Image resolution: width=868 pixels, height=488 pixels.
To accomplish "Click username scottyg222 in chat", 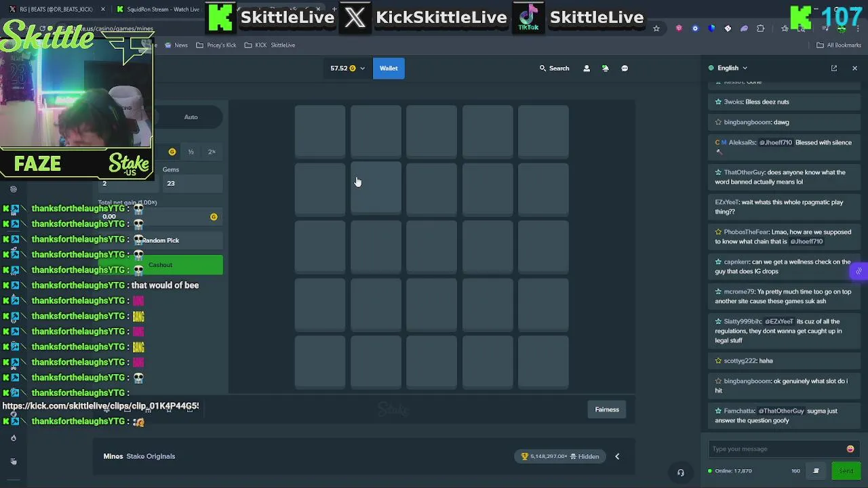I will coord(740,361).
